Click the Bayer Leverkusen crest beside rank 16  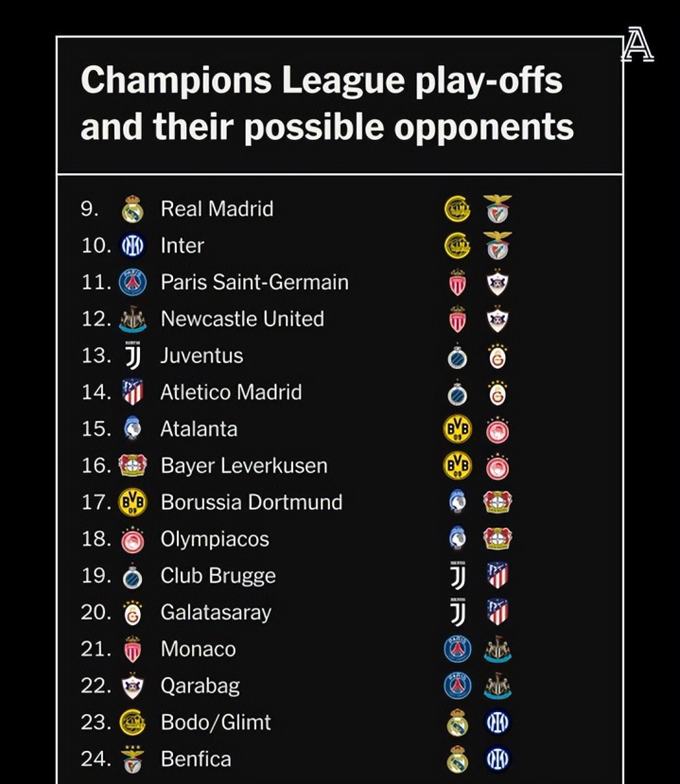(x=132, y=465)
